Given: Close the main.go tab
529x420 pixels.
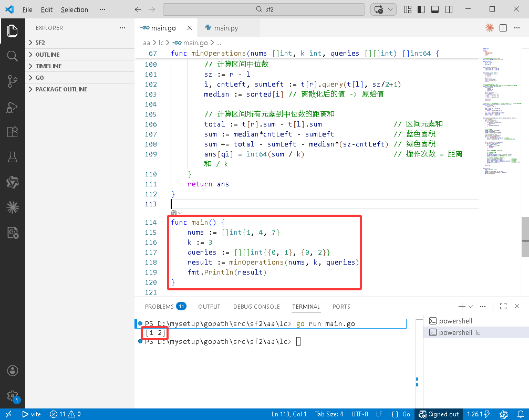Looking at the screenshot, I should tap(190, 28).
